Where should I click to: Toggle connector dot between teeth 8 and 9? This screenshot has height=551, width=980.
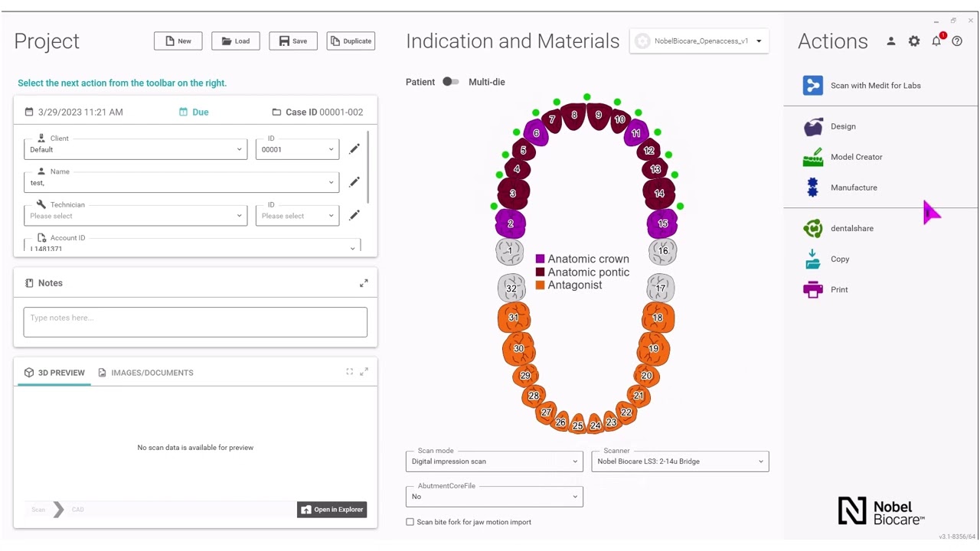[586, 97]
